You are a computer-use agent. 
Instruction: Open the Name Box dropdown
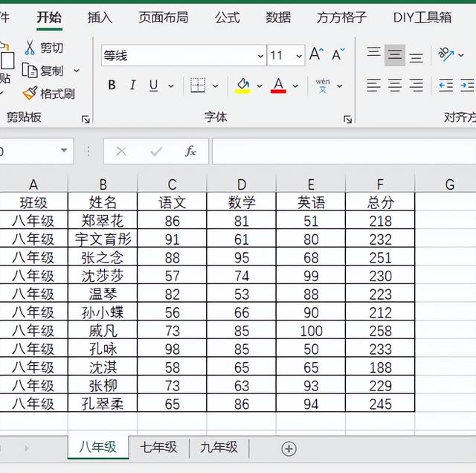(64, 150)
